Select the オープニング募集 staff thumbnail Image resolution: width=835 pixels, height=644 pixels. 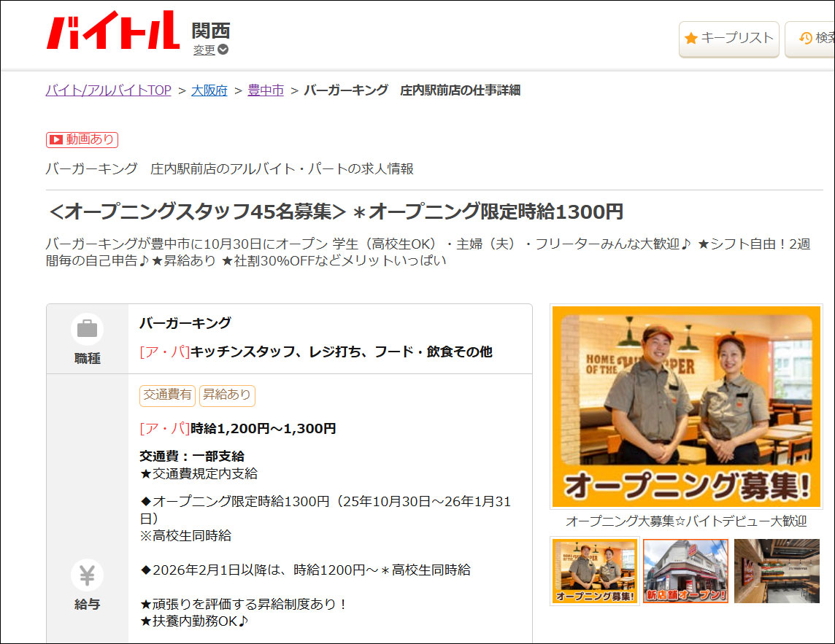(x=594, y=571)
